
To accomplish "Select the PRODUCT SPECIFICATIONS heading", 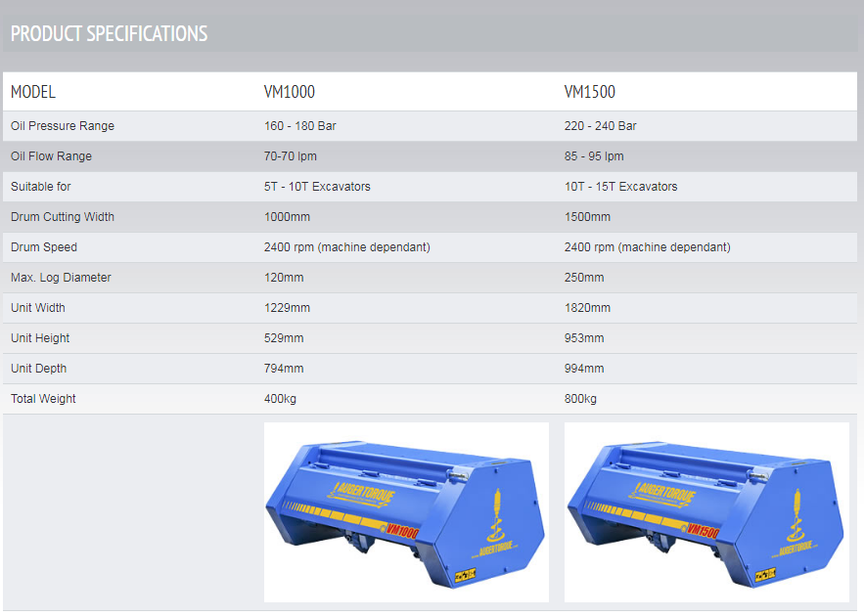I will [110, 33].
